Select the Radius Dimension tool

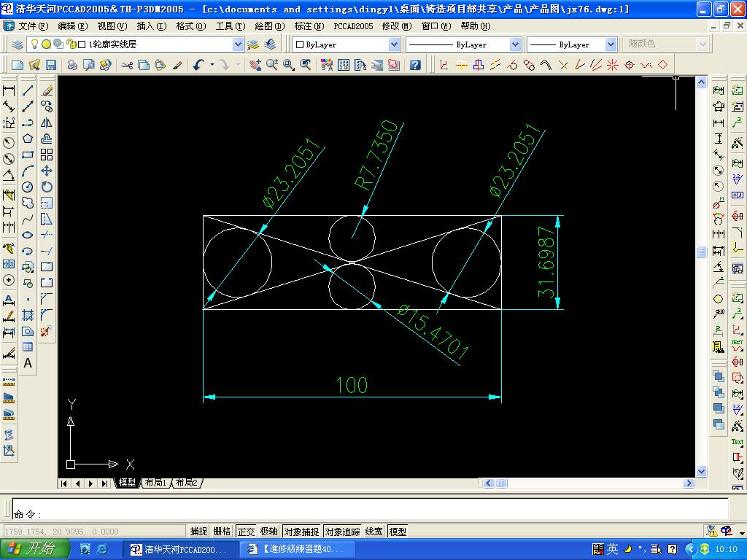click(9, 142)
